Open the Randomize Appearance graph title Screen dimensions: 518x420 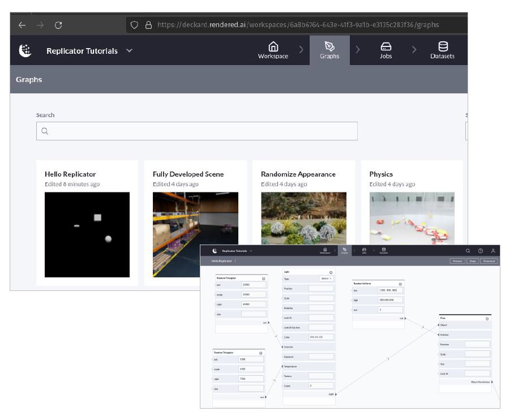[298, 174]
